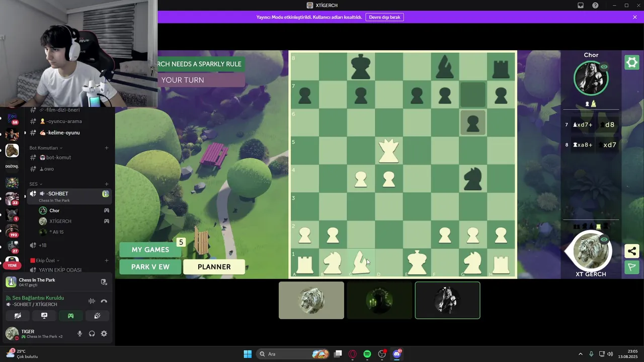644x362 pixels.
Task: Add a channel to Ekip Özel
Action: (107, 260)
